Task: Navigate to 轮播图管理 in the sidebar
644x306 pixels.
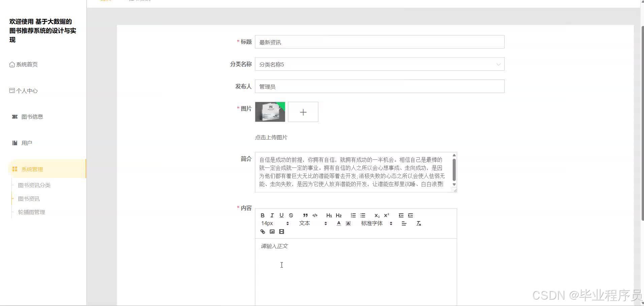Action: (x=31, y=212)
